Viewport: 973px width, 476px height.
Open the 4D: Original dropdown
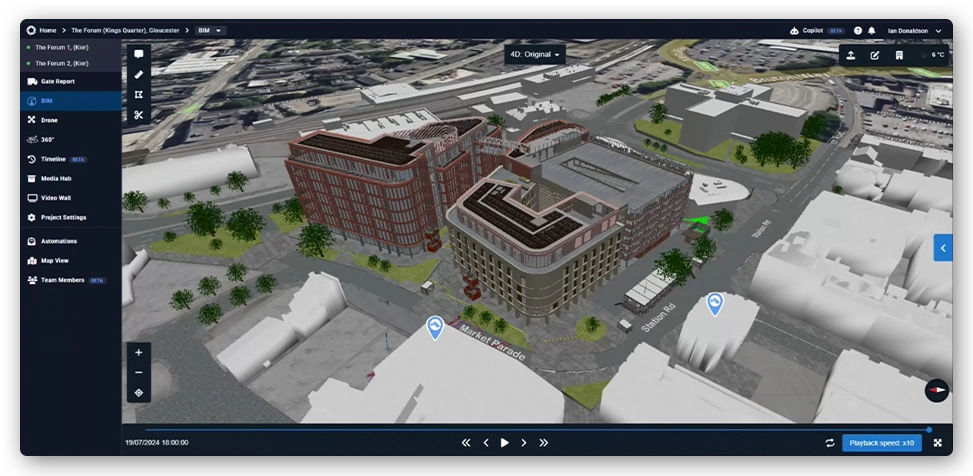click(534, 55)
